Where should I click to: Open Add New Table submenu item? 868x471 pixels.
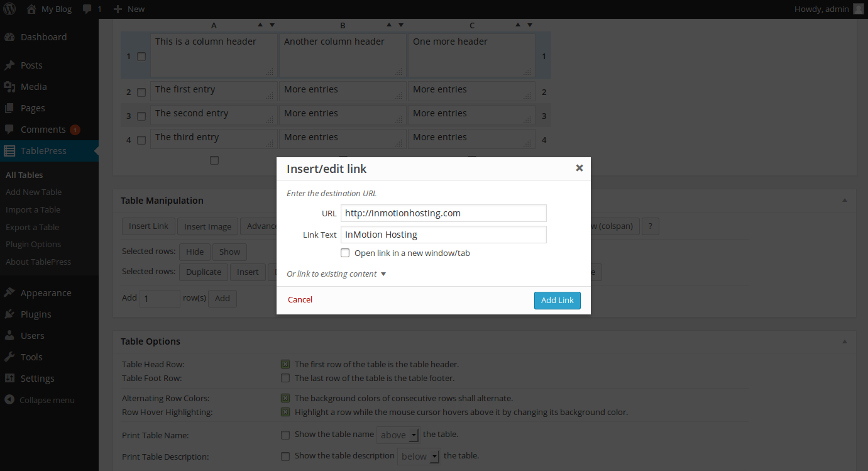coord(33,192)
